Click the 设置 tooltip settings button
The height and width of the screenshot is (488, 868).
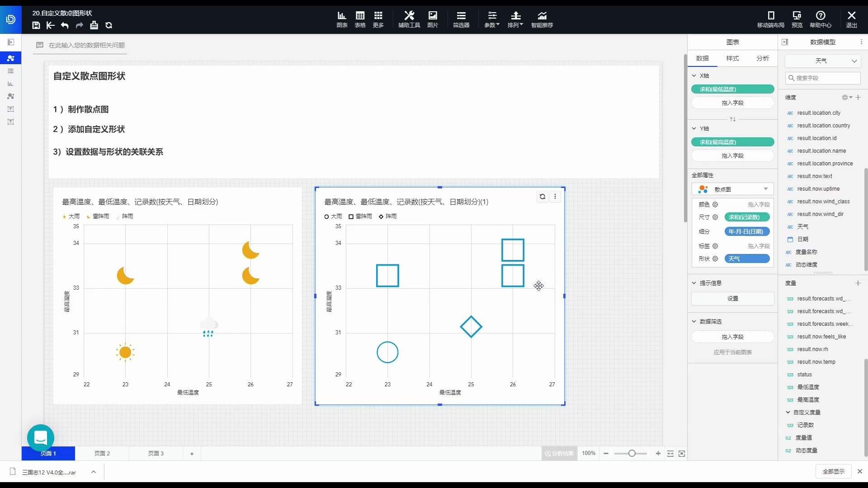(x=733, y=299)
